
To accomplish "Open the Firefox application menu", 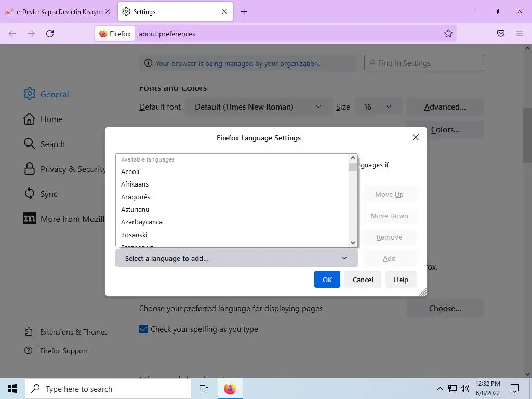I will click(520, 33).
